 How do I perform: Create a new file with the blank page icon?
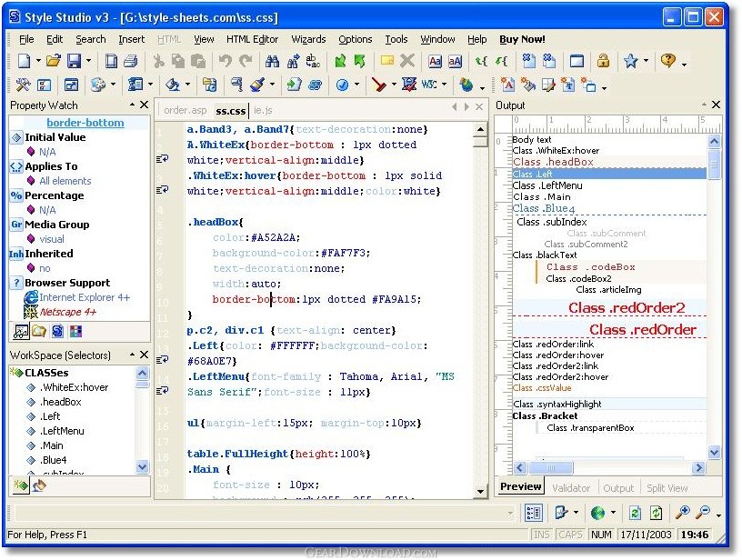click(25, 61)
